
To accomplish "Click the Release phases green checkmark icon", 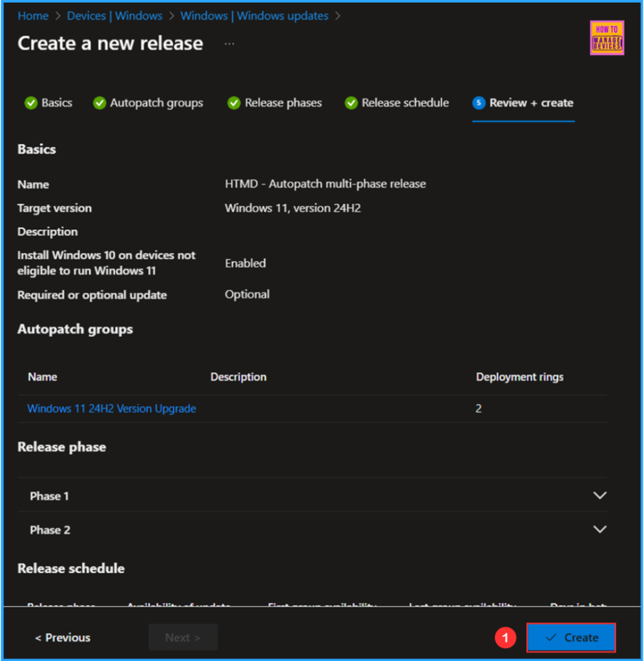I will (x=234, y=103).
